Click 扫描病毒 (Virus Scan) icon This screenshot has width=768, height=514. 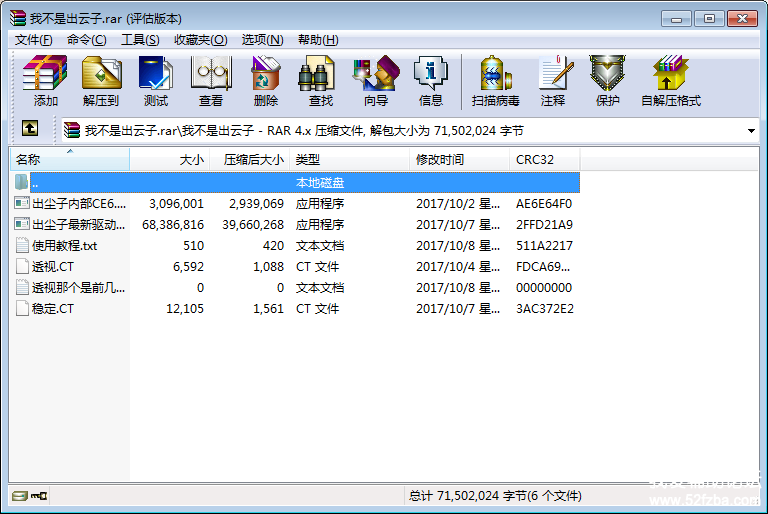click(x=495, y=73)
